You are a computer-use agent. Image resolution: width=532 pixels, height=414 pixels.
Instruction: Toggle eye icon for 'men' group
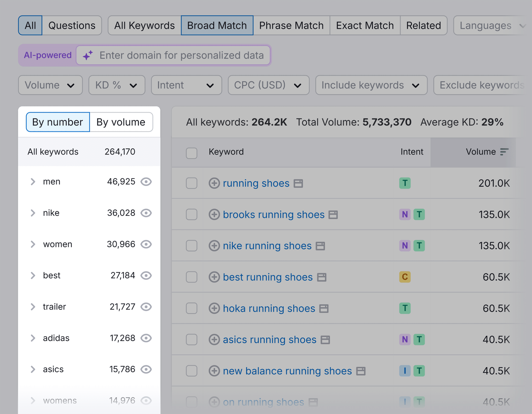coord(146,182)
